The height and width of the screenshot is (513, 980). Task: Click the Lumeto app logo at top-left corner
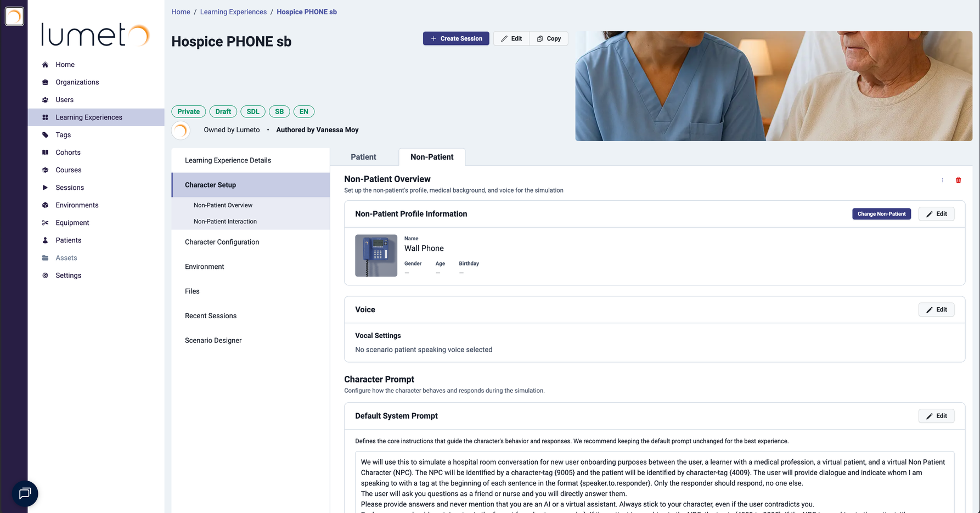14,16
